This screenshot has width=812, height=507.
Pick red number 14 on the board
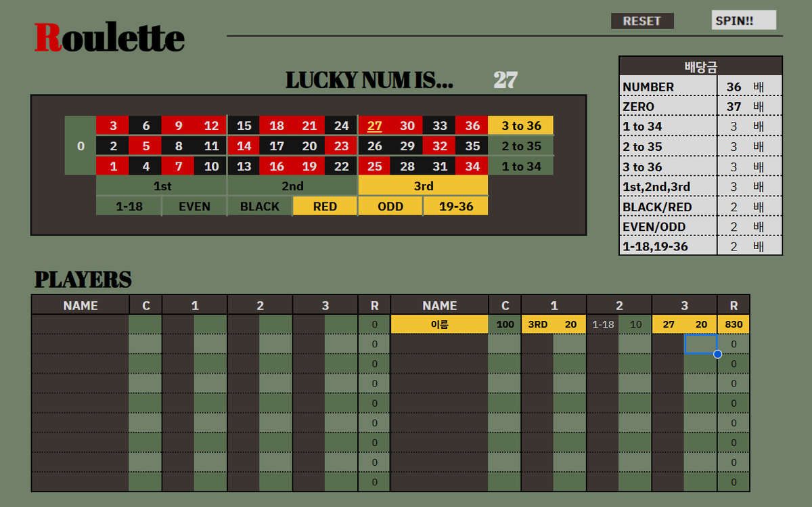244,146
